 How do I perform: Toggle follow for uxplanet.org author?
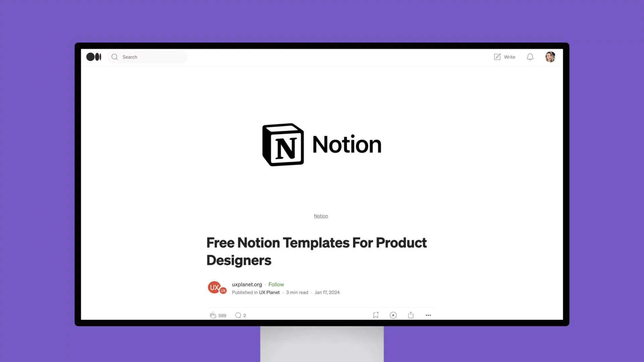coord(276,284)
